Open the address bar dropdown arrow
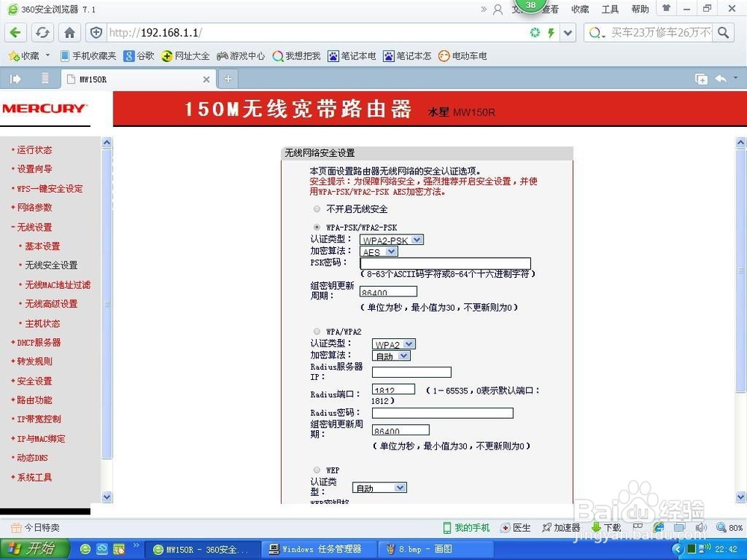The height and width of the screenshot is (560, 747). [x=568, y=33]
